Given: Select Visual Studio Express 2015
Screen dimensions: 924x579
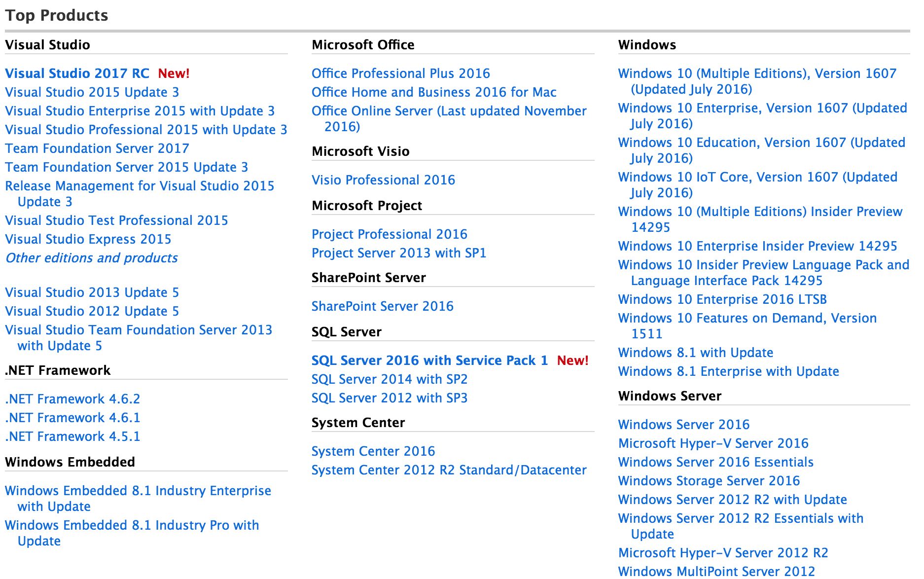Looking at the screenshot, I should [88, 239].
